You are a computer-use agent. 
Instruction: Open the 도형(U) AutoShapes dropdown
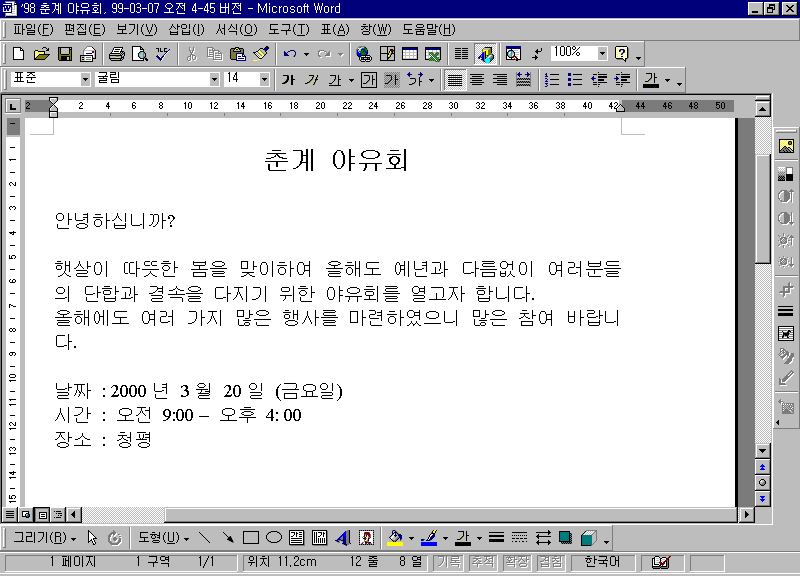point(164,538)
